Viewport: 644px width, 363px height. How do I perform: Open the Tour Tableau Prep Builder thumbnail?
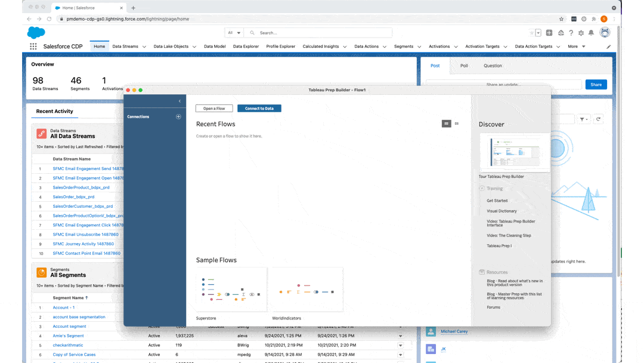point(515,152)
